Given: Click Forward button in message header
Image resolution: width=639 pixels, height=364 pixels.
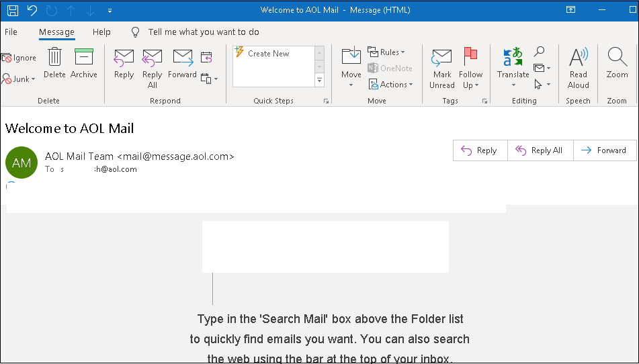Looking at the screenshot, I should click(x=605, y=150).
